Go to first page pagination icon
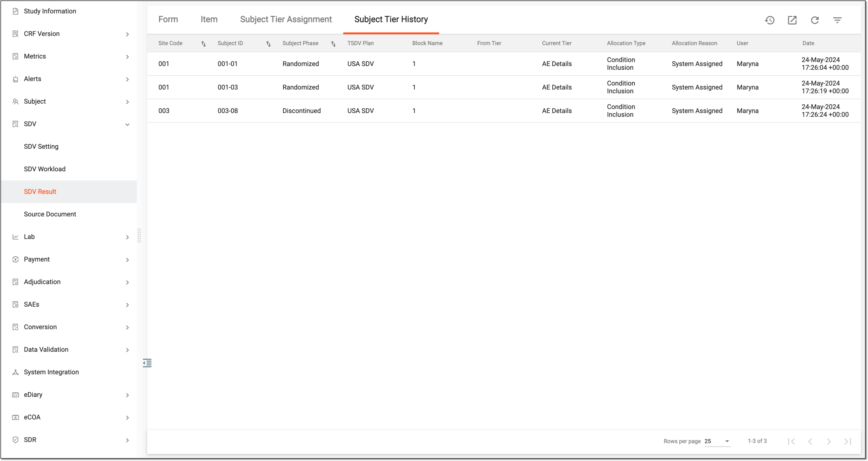The image size is (868, 461). (791, 441)
